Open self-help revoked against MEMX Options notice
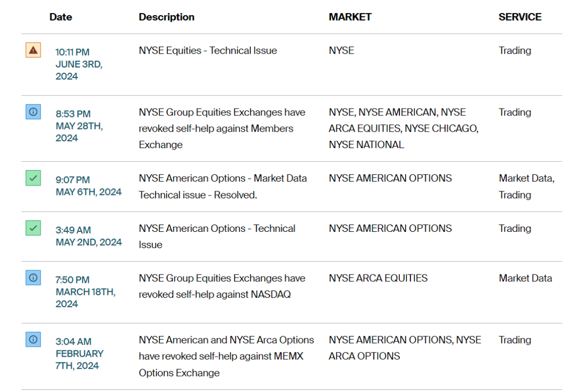Viewport: 569px width, 392px height. pos(226,356)
